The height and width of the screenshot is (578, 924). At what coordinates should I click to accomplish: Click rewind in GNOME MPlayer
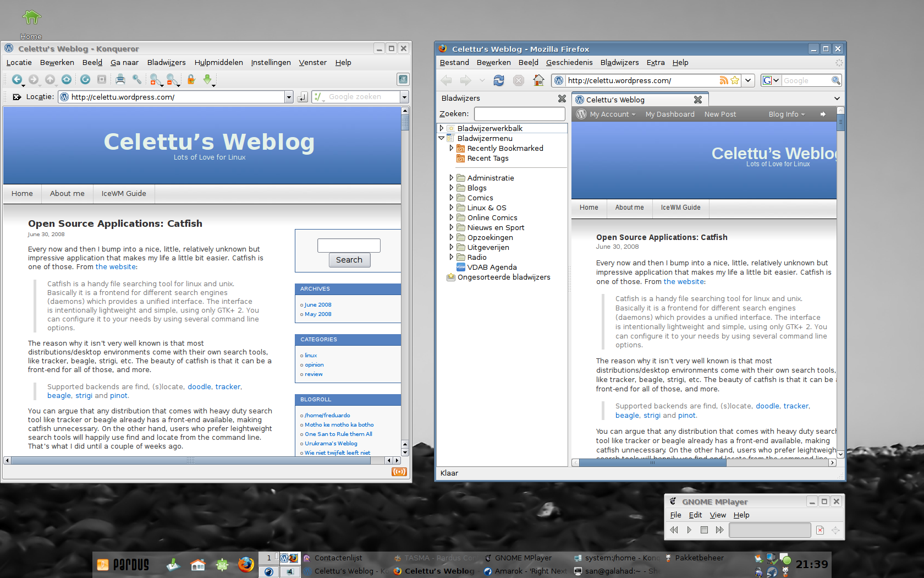[674, 530]
